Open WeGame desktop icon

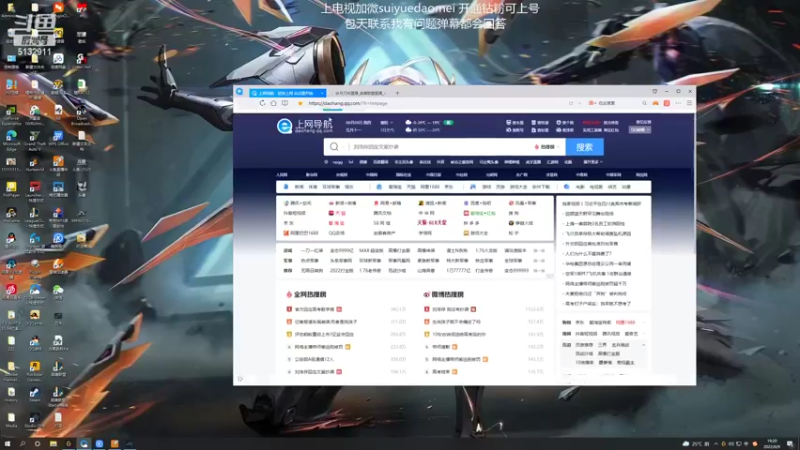tap(11, 215)
